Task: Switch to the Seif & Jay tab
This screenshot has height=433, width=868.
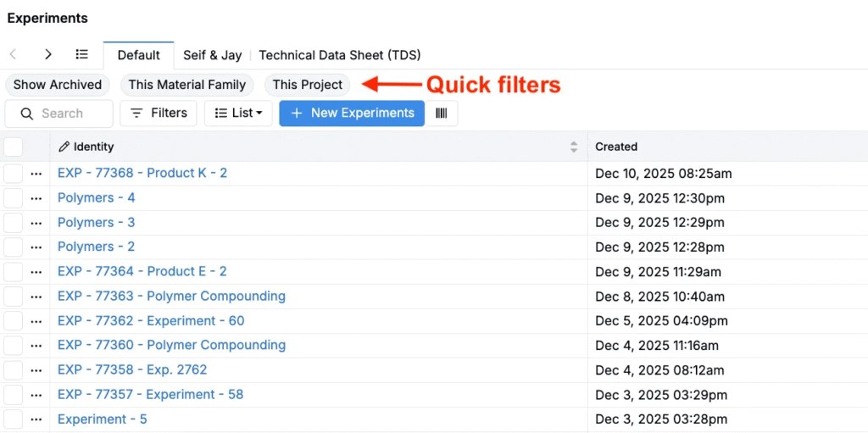Action: [213, 55]
